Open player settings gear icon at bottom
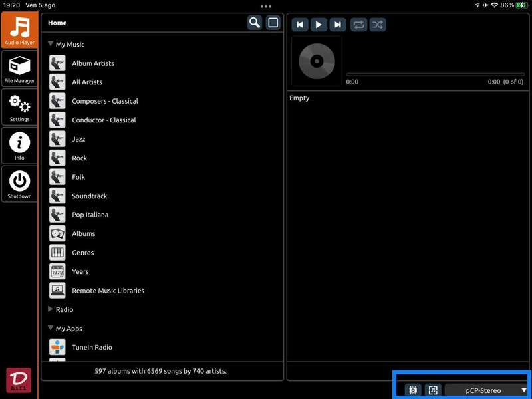This screenshot has height=399, width=532. coord(413,390)
